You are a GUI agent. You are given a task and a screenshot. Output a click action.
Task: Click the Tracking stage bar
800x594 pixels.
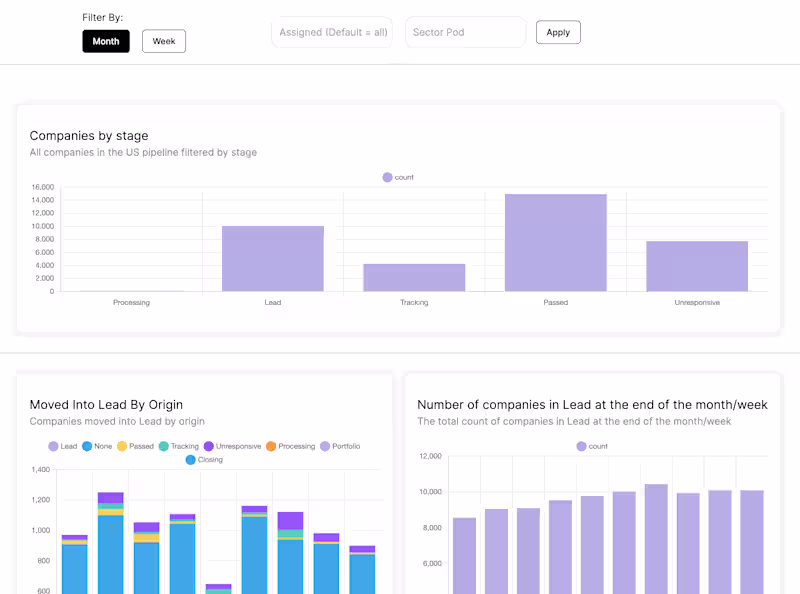[414, 277]
